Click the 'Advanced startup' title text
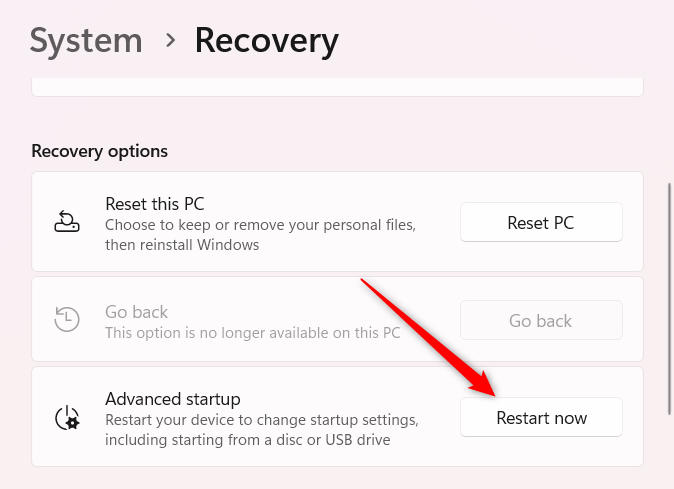 click(x=173, y=399)
